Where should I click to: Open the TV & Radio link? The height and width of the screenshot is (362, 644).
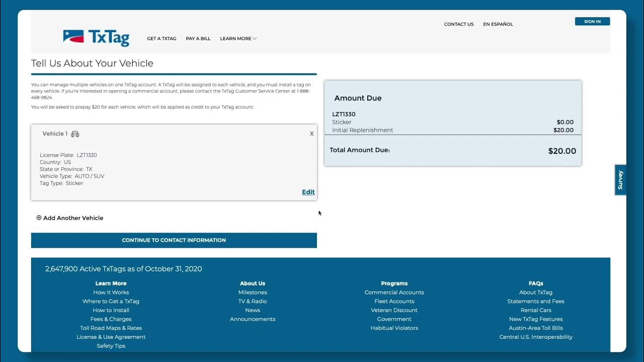(253, 301)
